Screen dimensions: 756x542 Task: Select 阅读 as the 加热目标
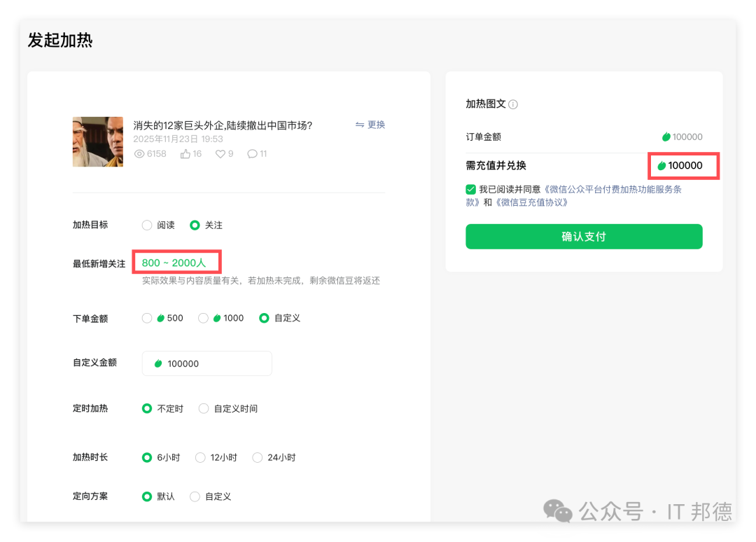pyautogui.click(x=147, y=225)
